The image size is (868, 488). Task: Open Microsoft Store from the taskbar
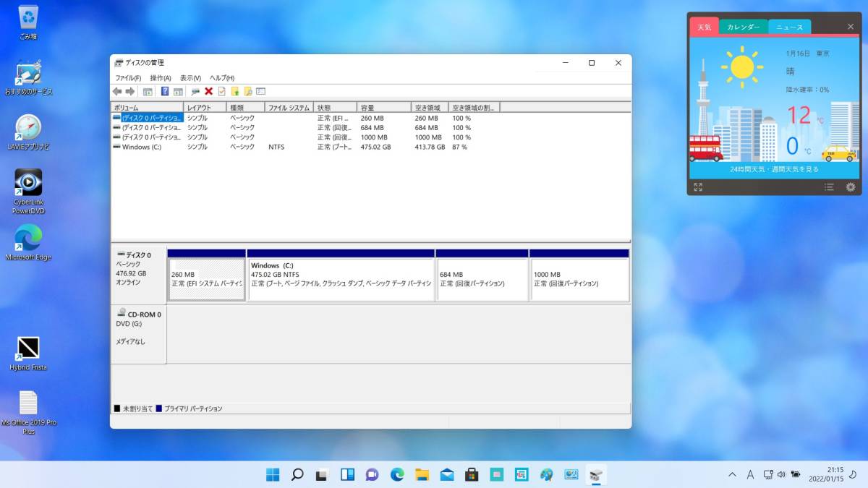tap(472, 474)
